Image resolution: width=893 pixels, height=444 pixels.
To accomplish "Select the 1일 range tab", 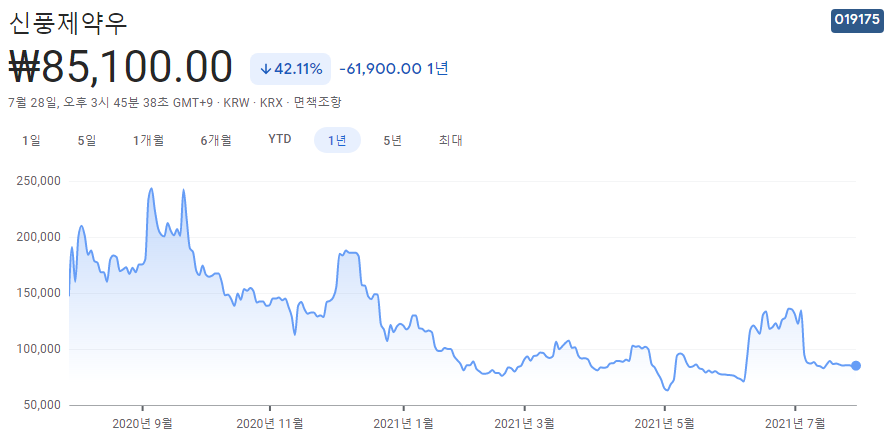I will pos(31,140).
